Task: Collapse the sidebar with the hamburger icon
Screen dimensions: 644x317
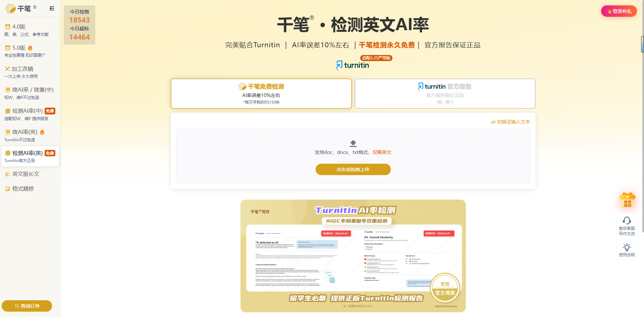Action: tap(52, 8)
